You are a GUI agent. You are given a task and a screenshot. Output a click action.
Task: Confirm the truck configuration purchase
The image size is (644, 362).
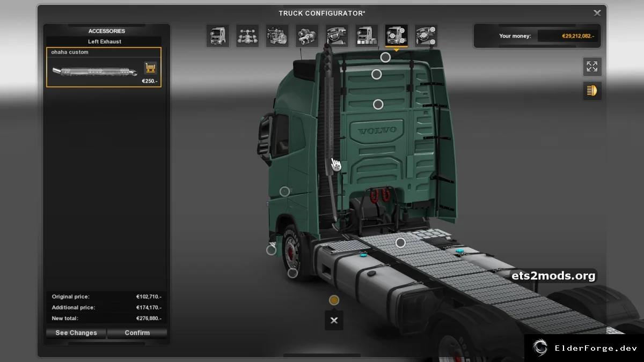click(137, 333)
